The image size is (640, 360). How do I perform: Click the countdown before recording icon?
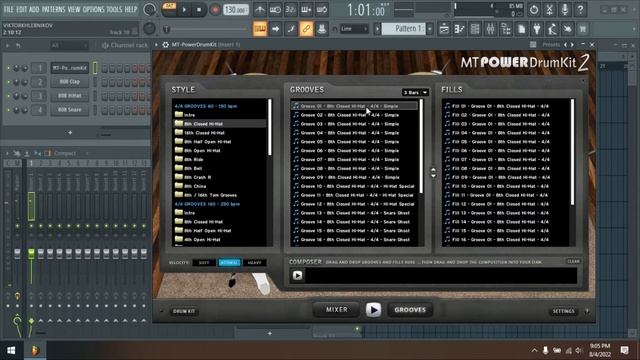pyautogui.click(x=291, y=9)
